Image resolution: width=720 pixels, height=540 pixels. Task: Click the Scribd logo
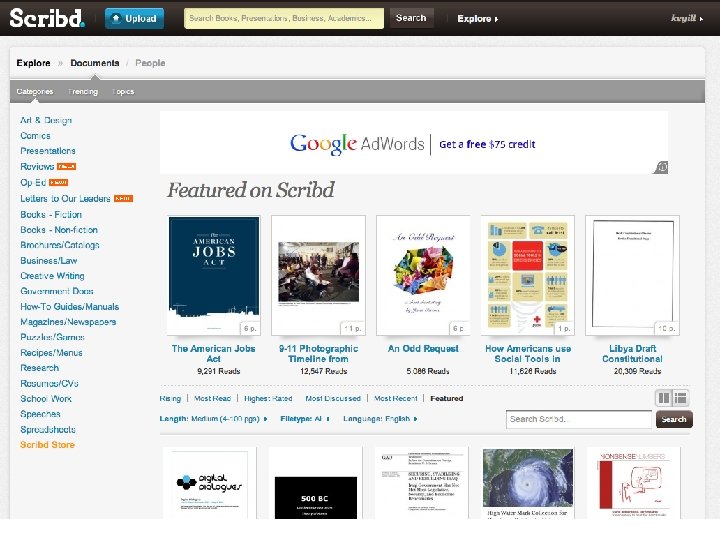[47, 18]
